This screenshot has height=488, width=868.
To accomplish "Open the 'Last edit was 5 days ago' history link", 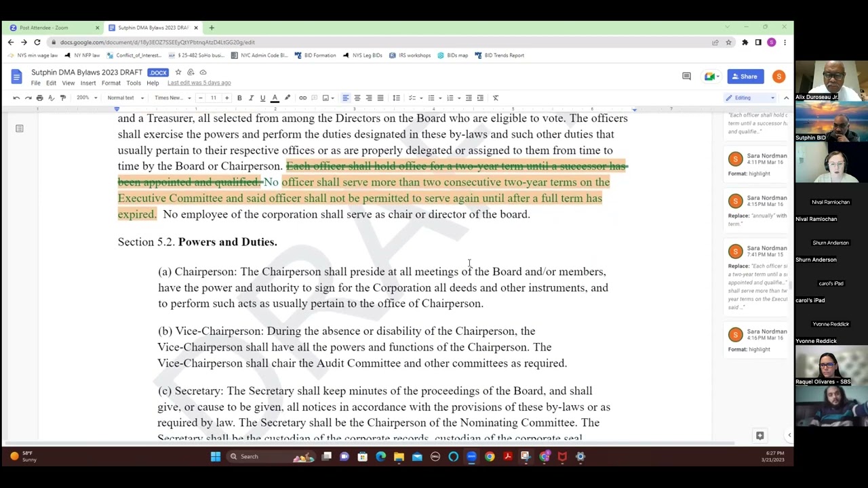I will click(199, 83).
